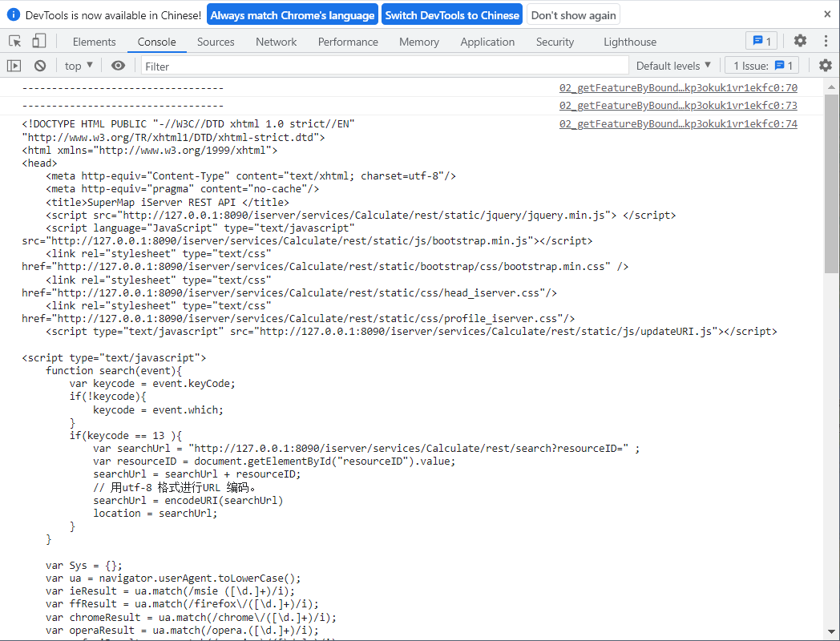The width and height of the screenshot is (840, 641).
Task: Dismiss the DevTools language infobar
Action: 827,14
